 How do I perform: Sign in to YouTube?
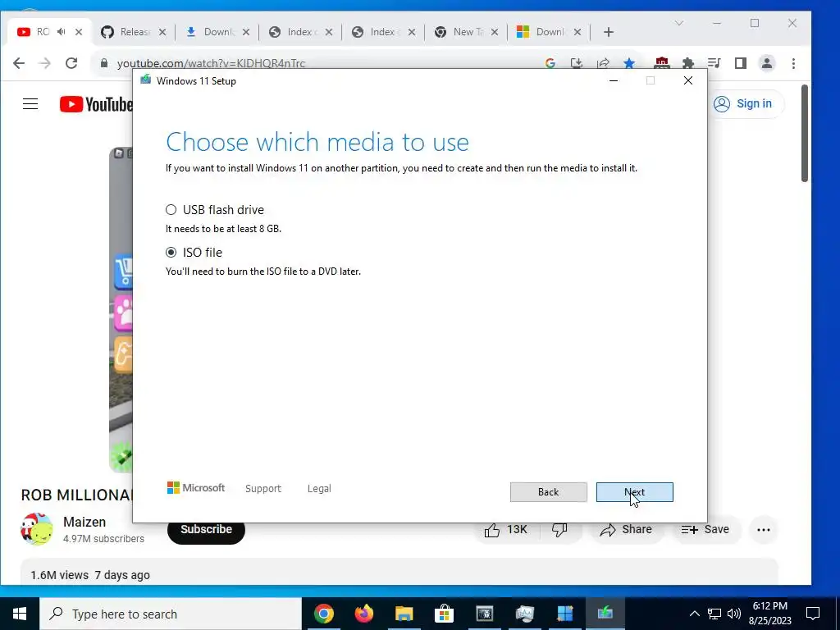pyautogui.click(x=743, y=103)
